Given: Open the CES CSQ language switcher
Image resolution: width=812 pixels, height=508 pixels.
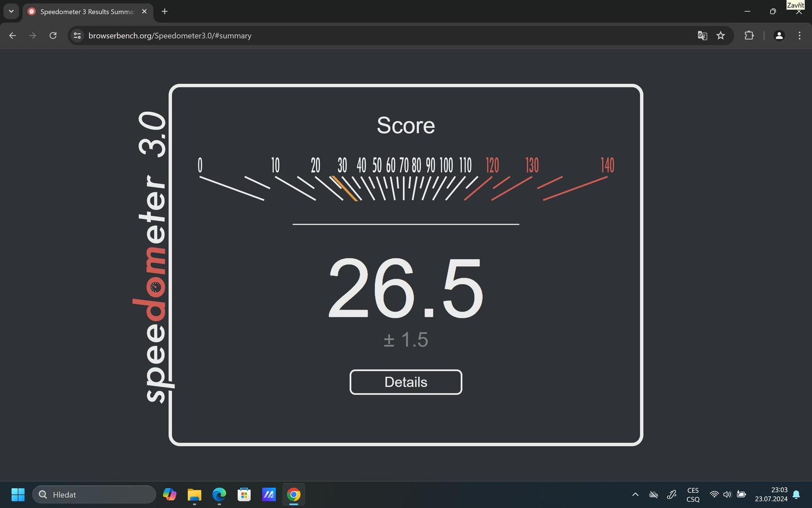Looking at the screenshot, I should [x=693, y=495].
